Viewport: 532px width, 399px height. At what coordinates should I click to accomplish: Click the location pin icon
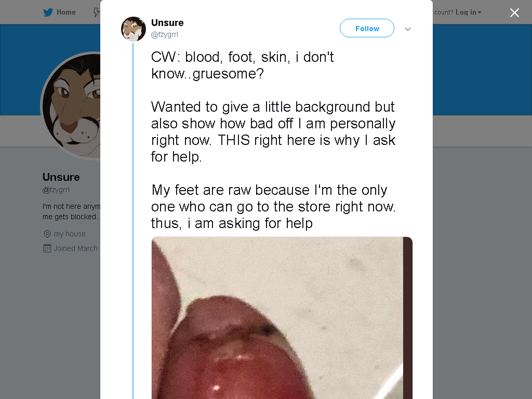tap(47, 234)
